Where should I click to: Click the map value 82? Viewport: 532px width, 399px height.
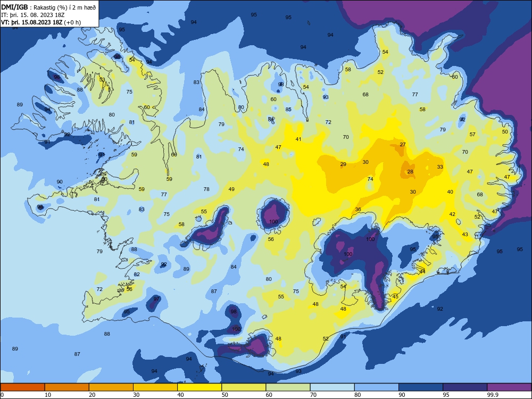click(x=137, y=275)
